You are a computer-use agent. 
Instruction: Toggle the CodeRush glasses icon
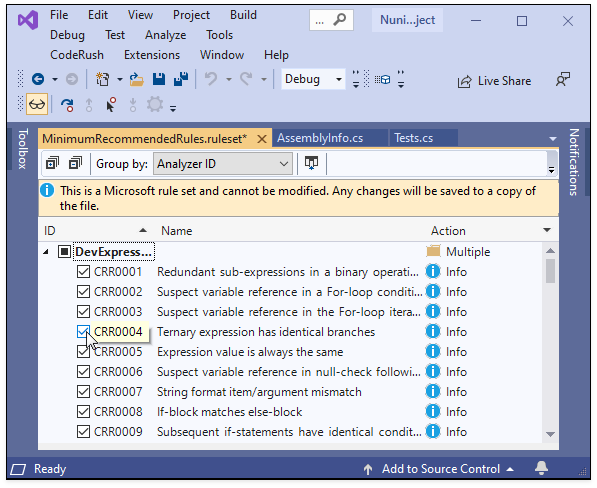[37, 104]
